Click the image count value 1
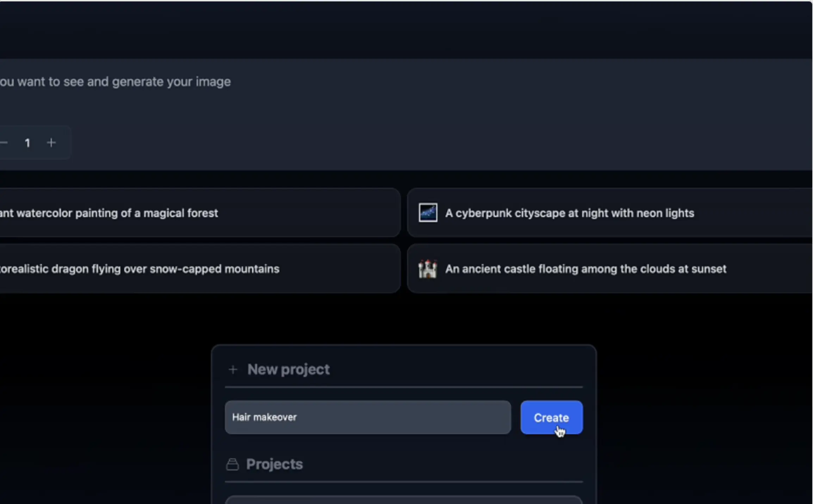Image resolution: width=813 pixels, height=504 pixels. click(x=27, y=143)
